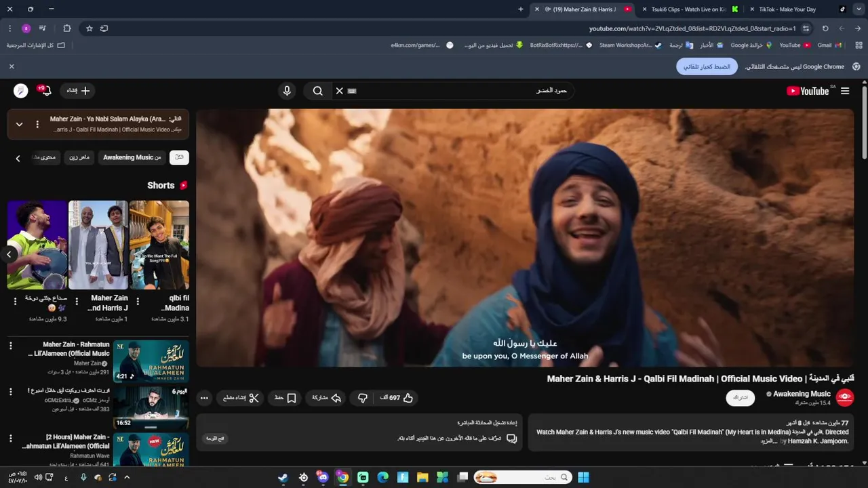Open the all bookmarks folder (كل الإشارات المرجعية)
The image size is (868, 488).
(x=36, y=45)
